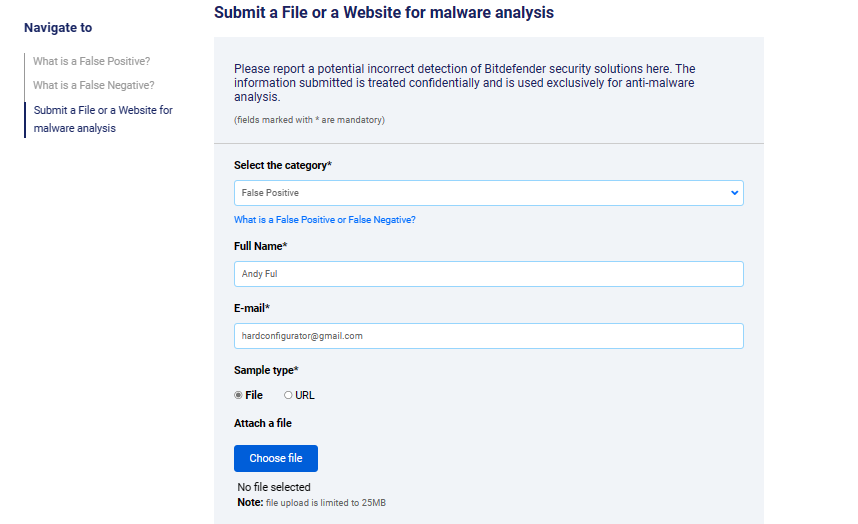
Task: Open 'What is a False Negative?' sidebar link
Action: 93,86
